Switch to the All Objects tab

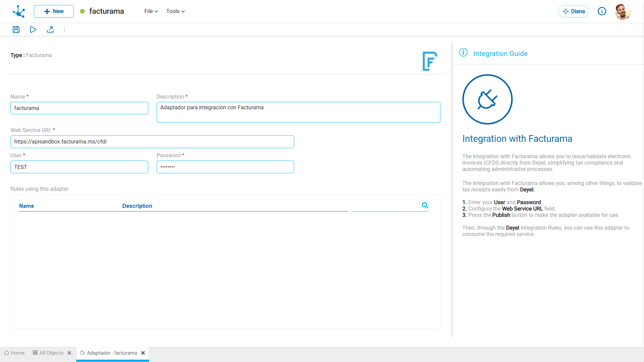tap(48, 353)
